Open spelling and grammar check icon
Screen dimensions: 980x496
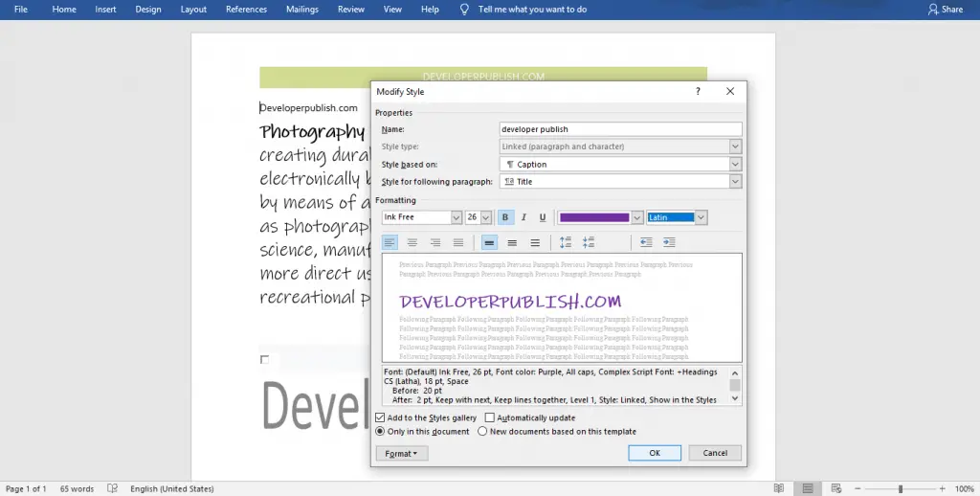point(113,488)
